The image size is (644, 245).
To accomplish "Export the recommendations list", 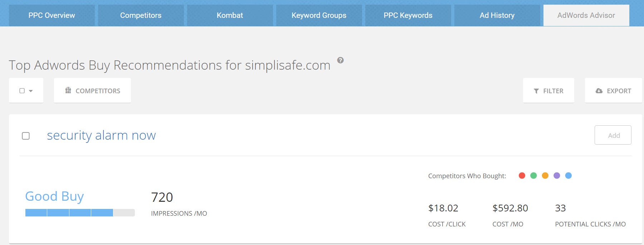I will (613, 91).
